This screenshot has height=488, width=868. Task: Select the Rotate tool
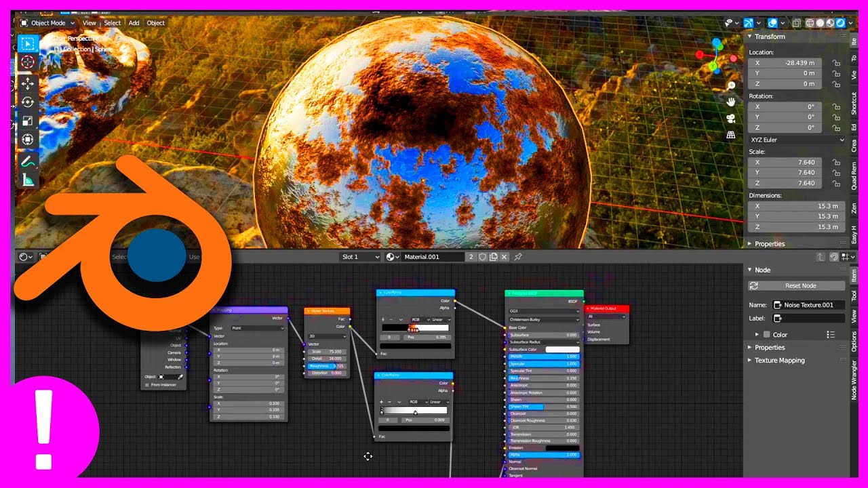pyautogui.click(x=28, y=102)
